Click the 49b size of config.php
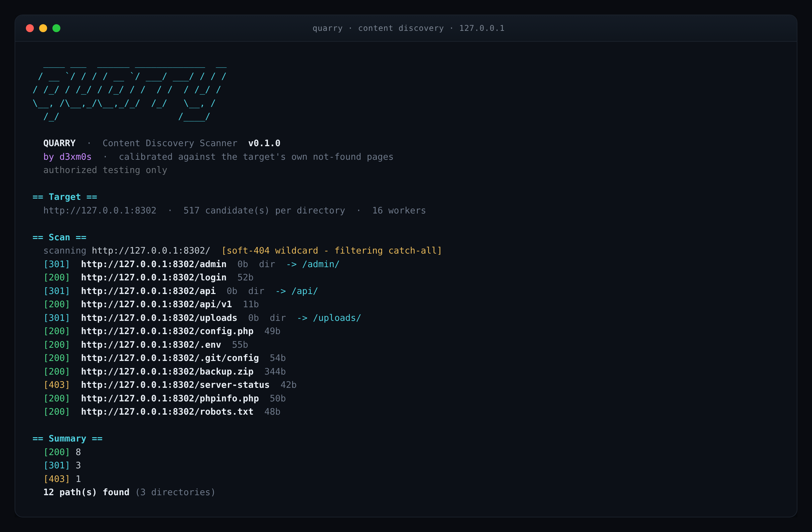 click(x=272, y=331)
